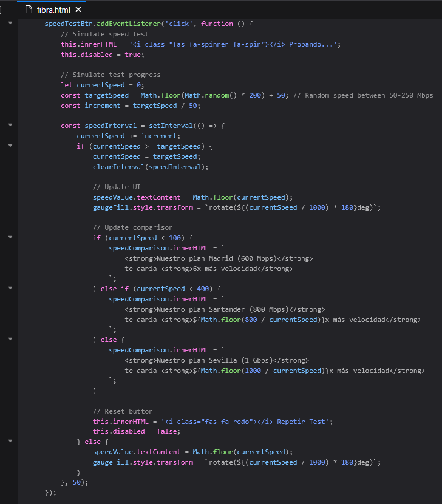Click 'setInterval' call

click(171, 126)
